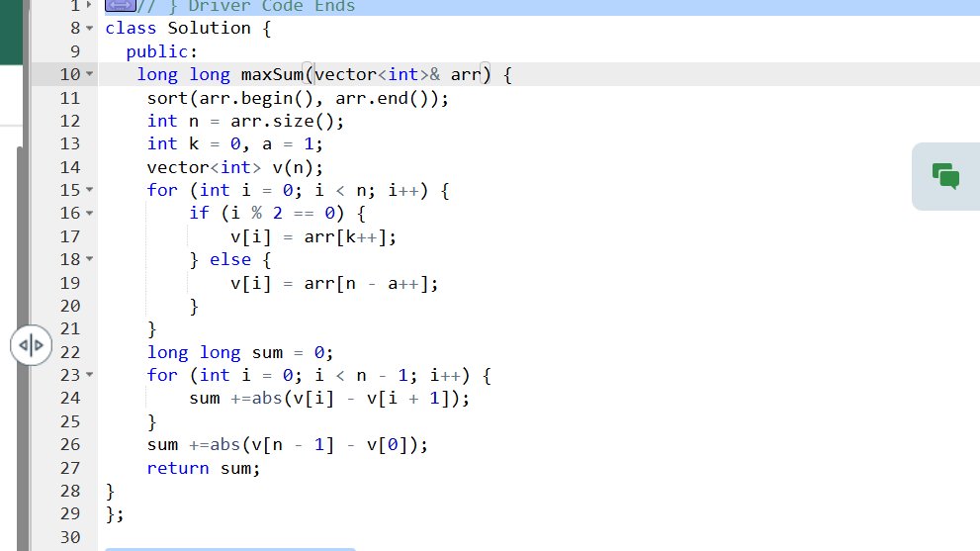Click line number 22 in gutter

pyautogui.click(x=70, y=352)
